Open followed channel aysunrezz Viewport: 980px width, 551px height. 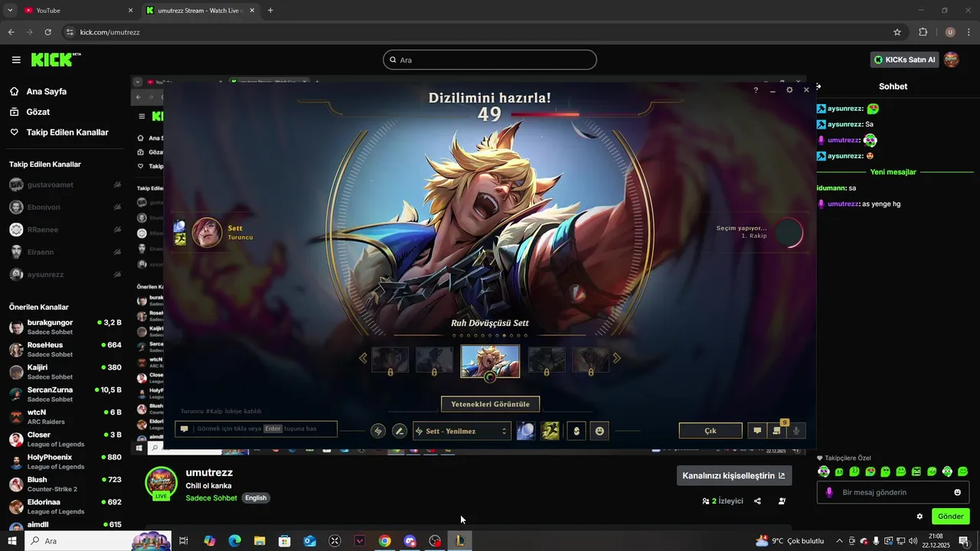65,274
